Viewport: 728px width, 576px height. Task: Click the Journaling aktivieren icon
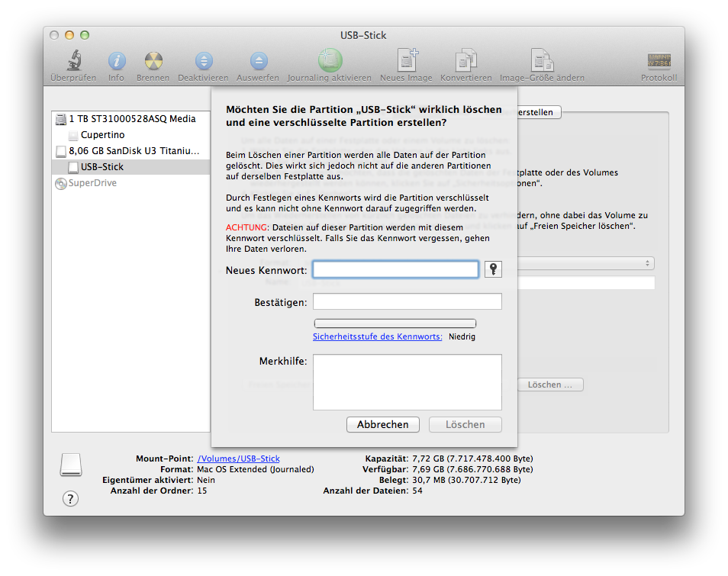pos(330,60)
